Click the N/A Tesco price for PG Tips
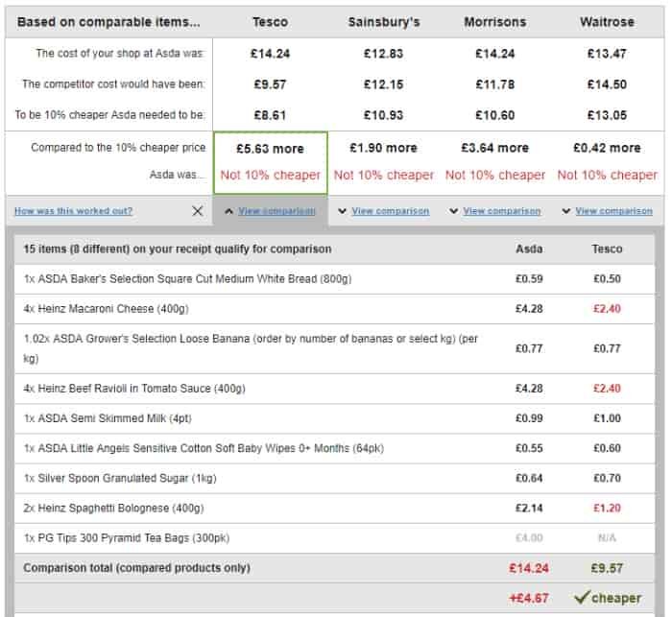This screenshot has height=617, width=672. point(607,538)
